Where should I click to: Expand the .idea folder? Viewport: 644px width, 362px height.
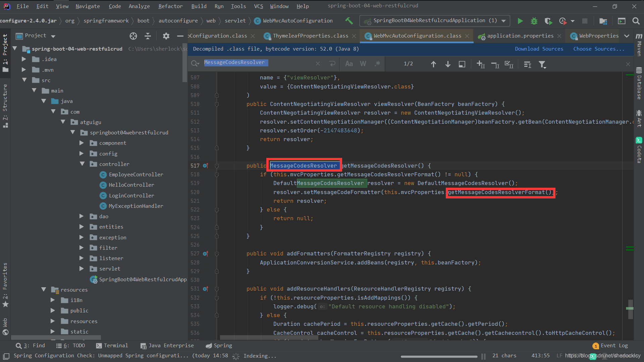point(24,59)
